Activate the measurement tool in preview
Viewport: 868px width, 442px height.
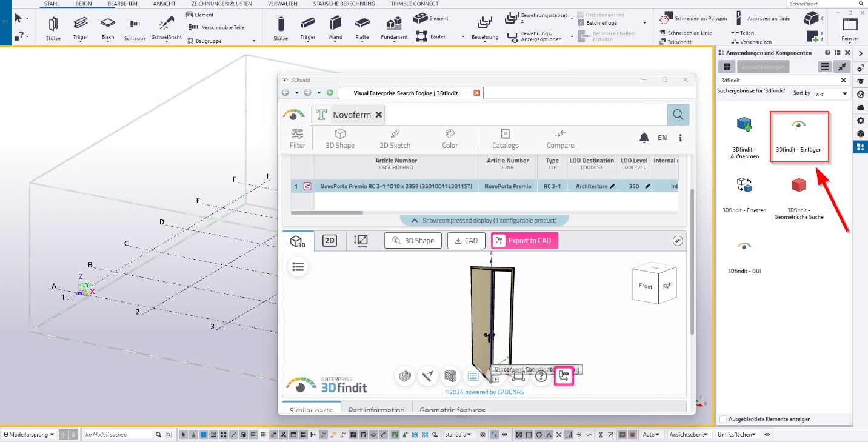click(x=428, y=377)
